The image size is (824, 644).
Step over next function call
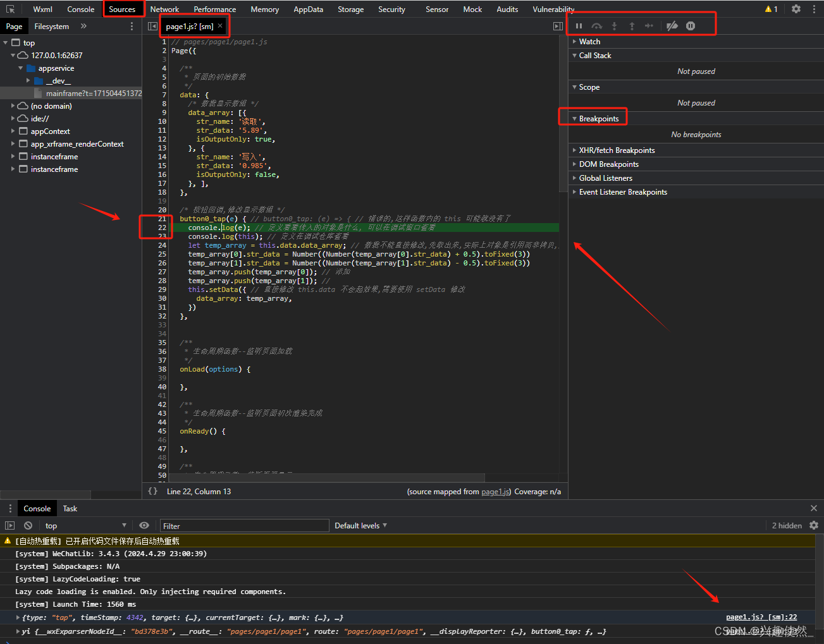[596, 26]
